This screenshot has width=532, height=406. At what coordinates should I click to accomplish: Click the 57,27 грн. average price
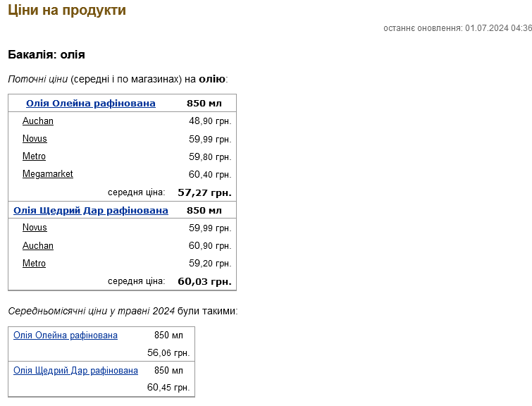point(204,192)
